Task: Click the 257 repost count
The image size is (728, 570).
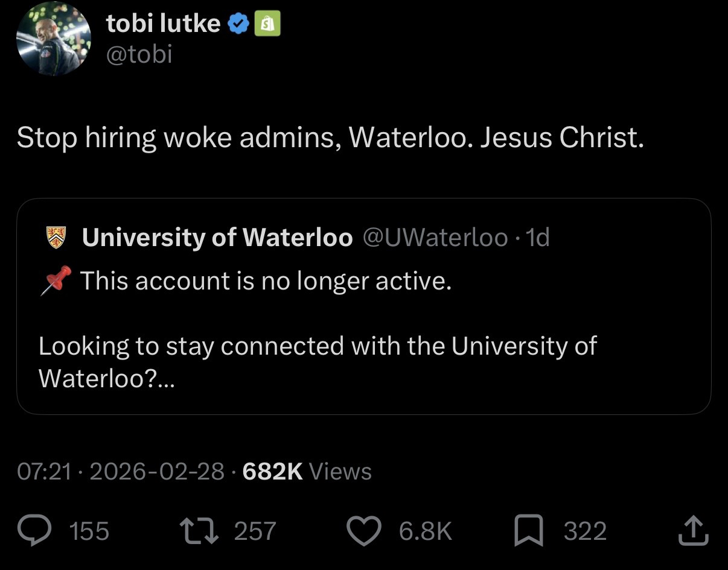Action: pyautogui.click(x=255, y=531)
